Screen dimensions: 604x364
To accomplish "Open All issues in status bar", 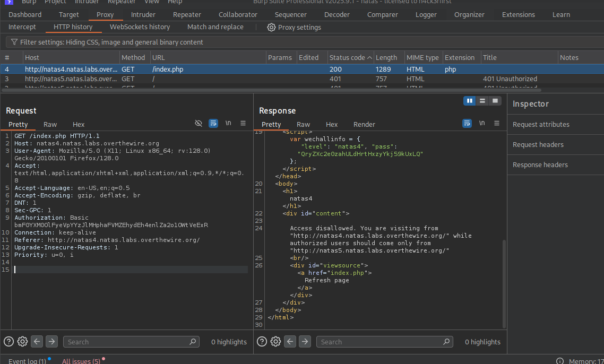I will click(x=81, y=361).
